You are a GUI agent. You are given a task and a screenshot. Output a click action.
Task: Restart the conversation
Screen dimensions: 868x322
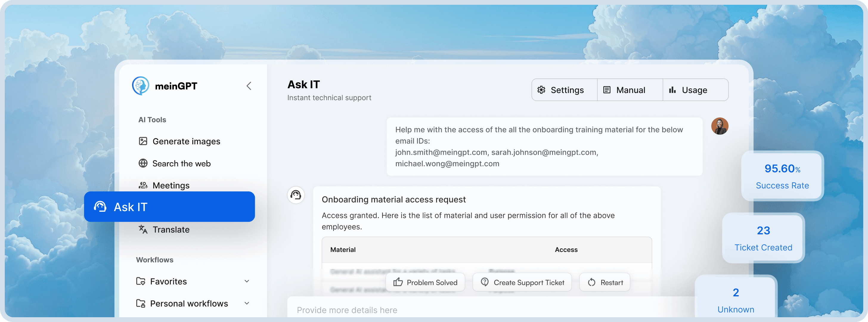pyautogui.click(x=604, y=282)
